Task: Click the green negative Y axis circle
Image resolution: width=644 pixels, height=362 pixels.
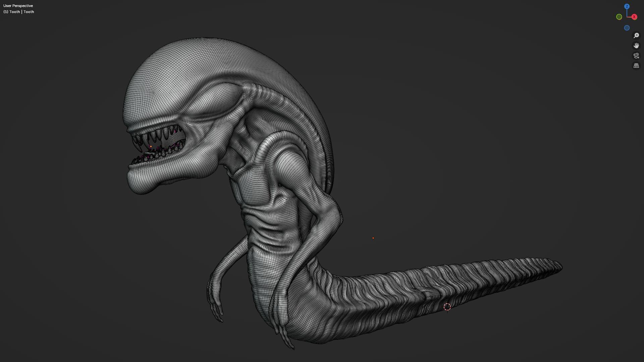Action: (x=619, y=17)
